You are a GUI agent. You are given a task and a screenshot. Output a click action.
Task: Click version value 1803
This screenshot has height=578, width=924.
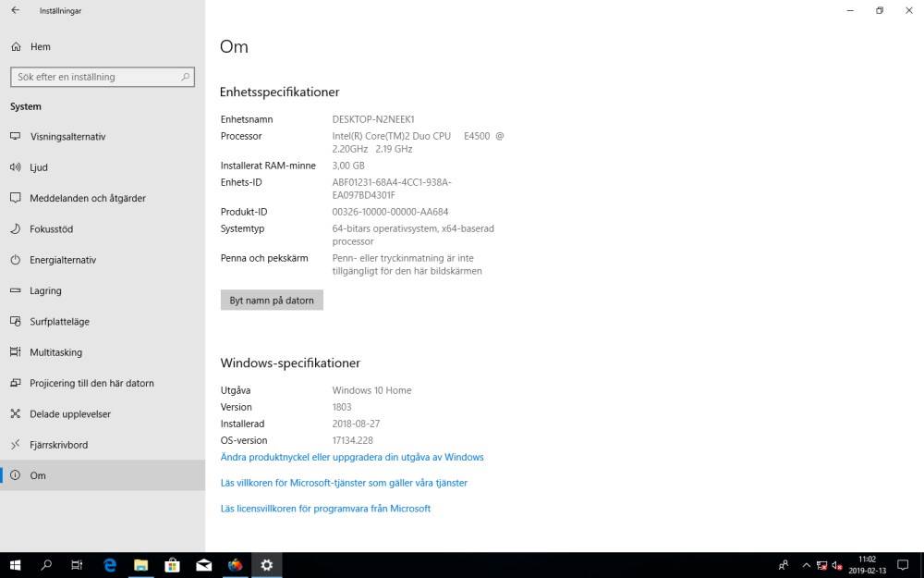(342, 407)
